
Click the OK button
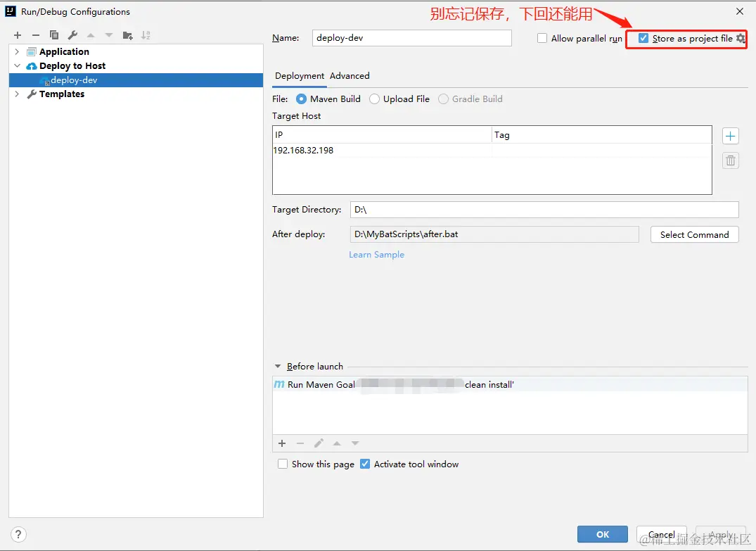click(602, 534)
